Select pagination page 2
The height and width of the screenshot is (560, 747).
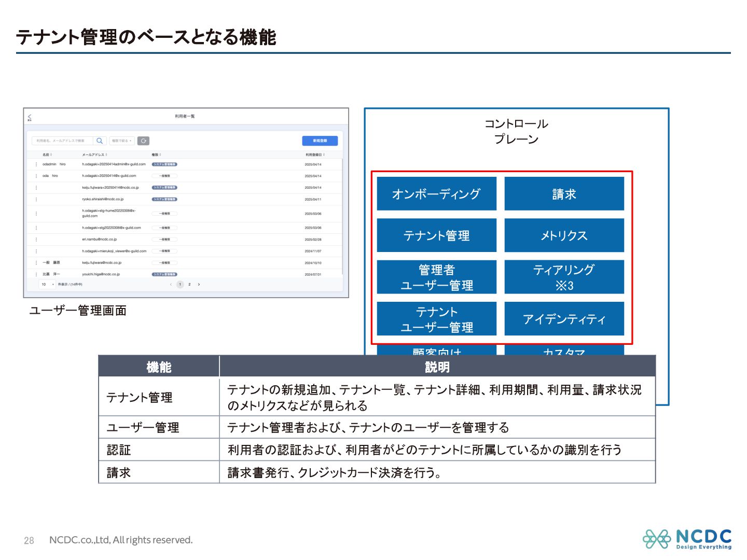[x=189, y=285]
